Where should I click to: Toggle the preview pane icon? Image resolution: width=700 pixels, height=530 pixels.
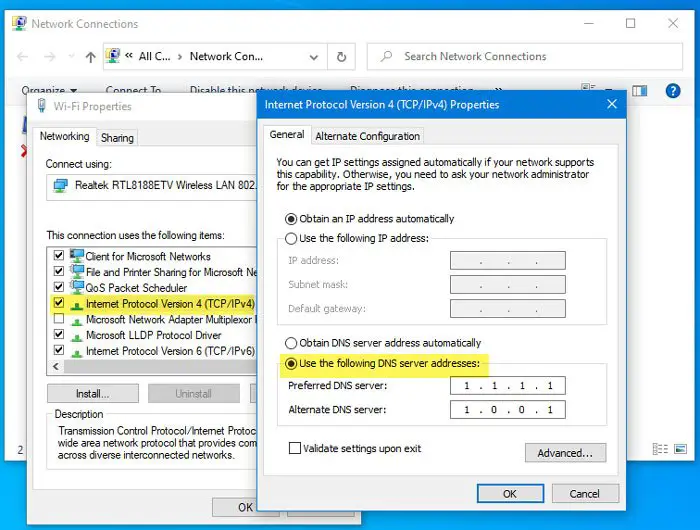pyautogui.click(x=639, y=91)
